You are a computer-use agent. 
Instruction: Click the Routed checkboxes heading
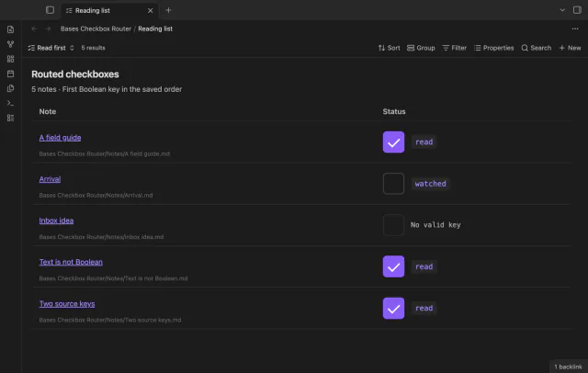(75, 74)
